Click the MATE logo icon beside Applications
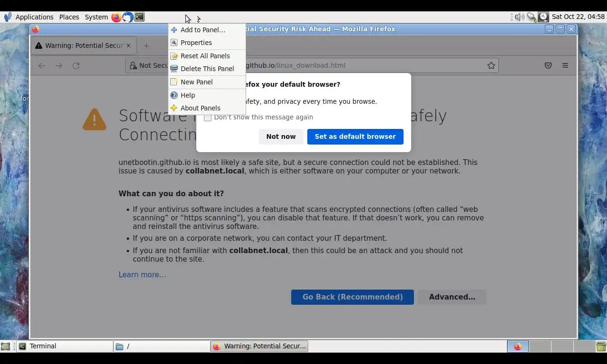 click(x=8, y=17)
